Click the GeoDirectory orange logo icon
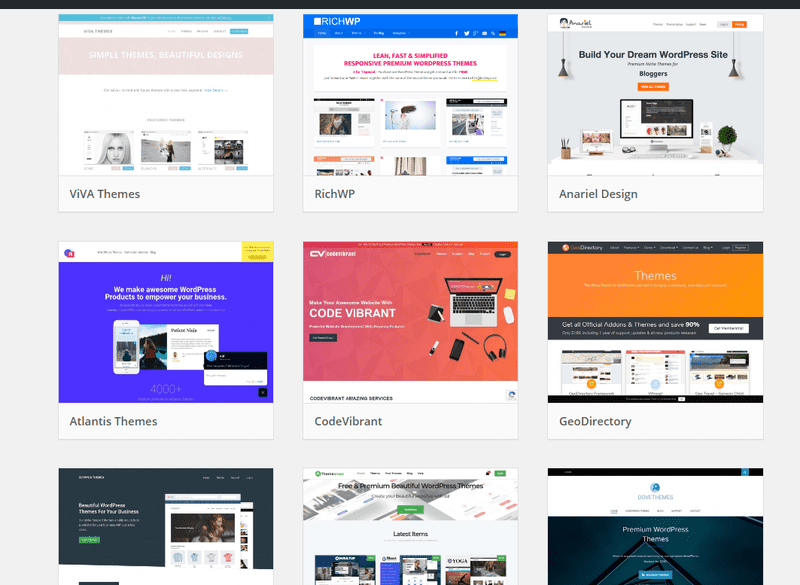The image size is (800, 585). coord(565,247)
